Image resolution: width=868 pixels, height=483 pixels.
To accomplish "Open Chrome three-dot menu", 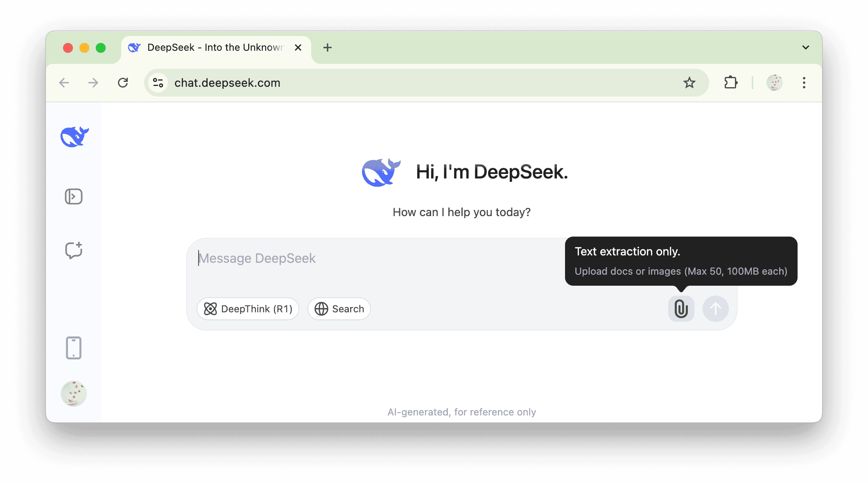I will point(804,83).
